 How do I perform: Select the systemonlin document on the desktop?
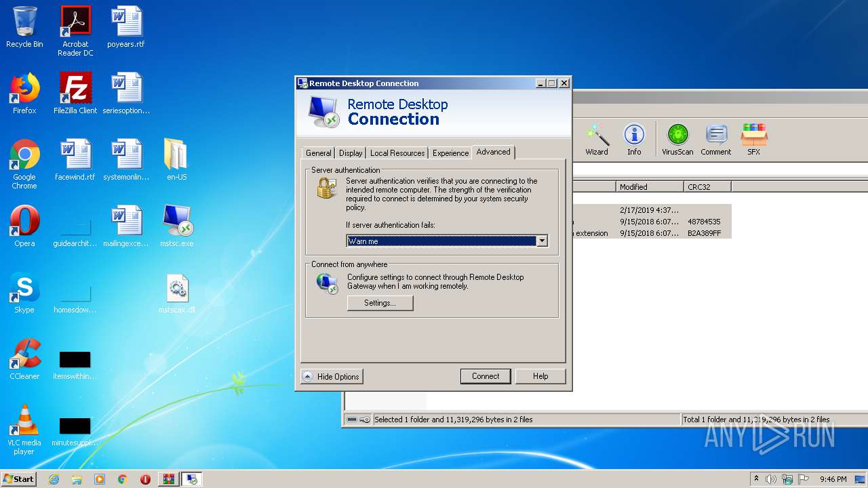126,160
